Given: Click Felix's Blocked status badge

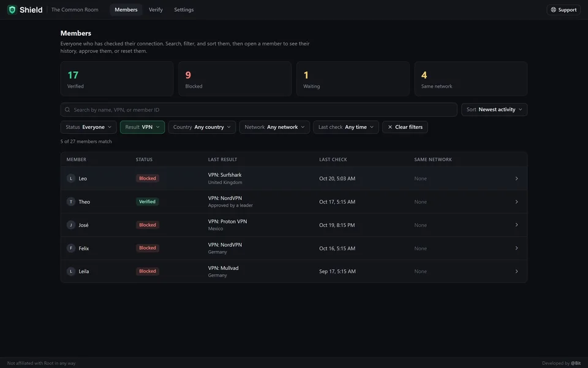Looking at the screenshot, I should pos(148,248).
